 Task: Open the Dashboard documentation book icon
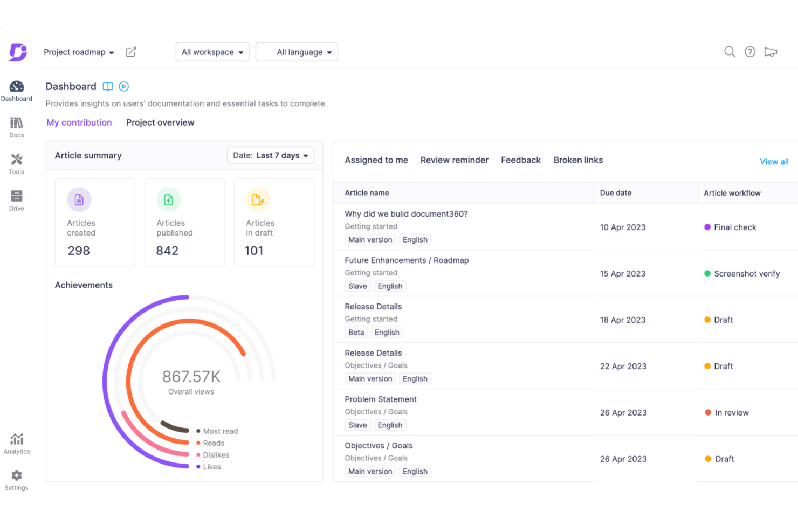[x=107, y=86]
